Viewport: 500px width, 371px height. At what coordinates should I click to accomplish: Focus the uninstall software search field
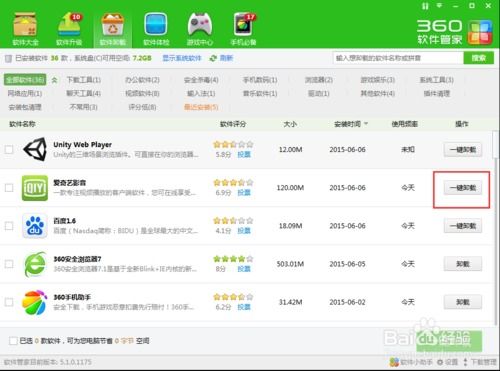coord(398,58)
